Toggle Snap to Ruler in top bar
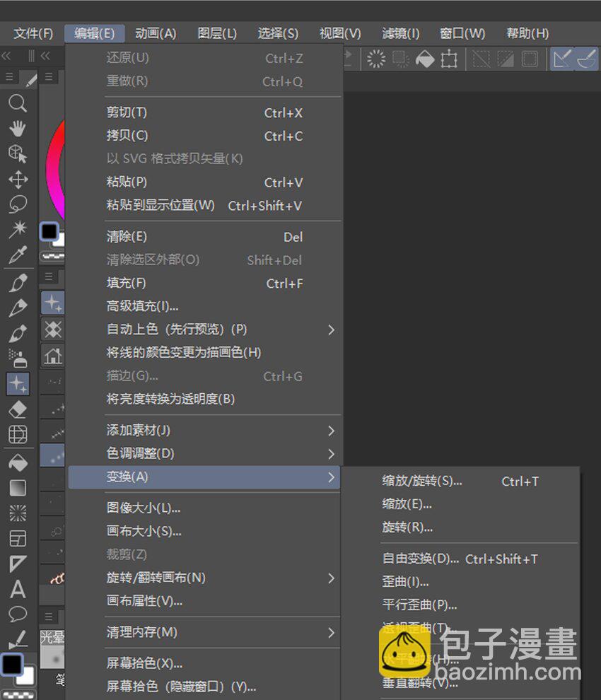The width and height of the screenshot is (601, 700). point(563,59)
